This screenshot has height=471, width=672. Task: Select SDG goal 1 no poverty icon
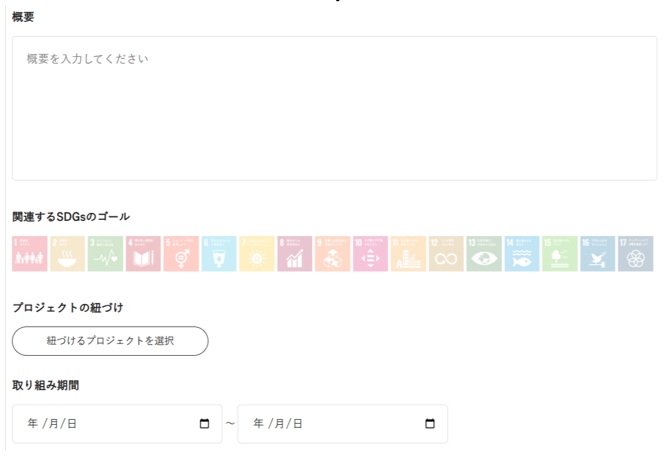tap(30, 254)
